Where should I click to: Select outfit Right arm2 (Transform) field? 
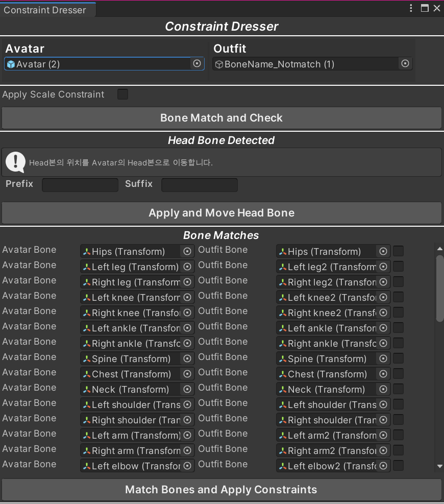(x=333, y=451)
